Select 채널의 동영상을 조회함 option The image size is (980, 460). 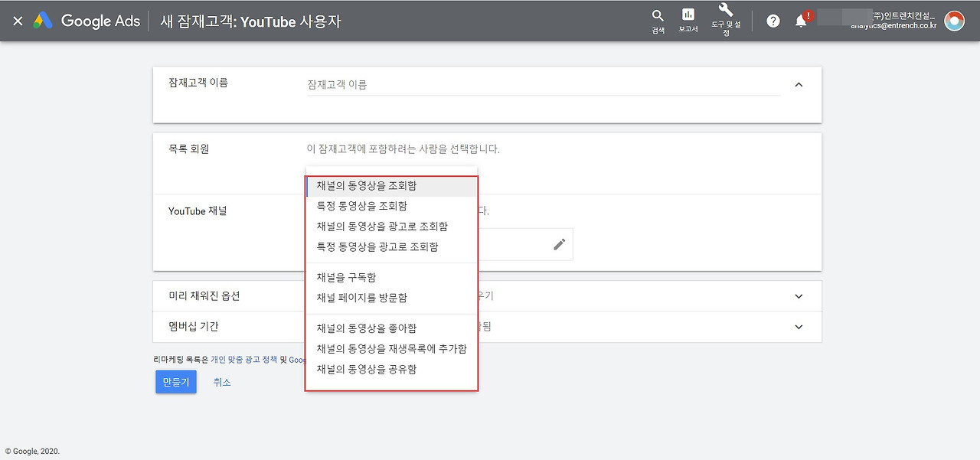click(x=391, y=186)
